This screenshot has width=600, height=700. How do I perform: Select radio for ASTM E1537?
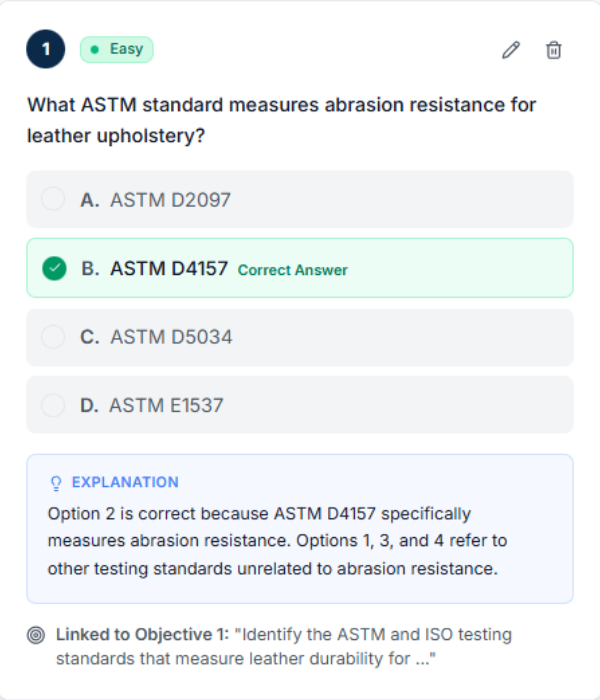[x=53, y=405]
